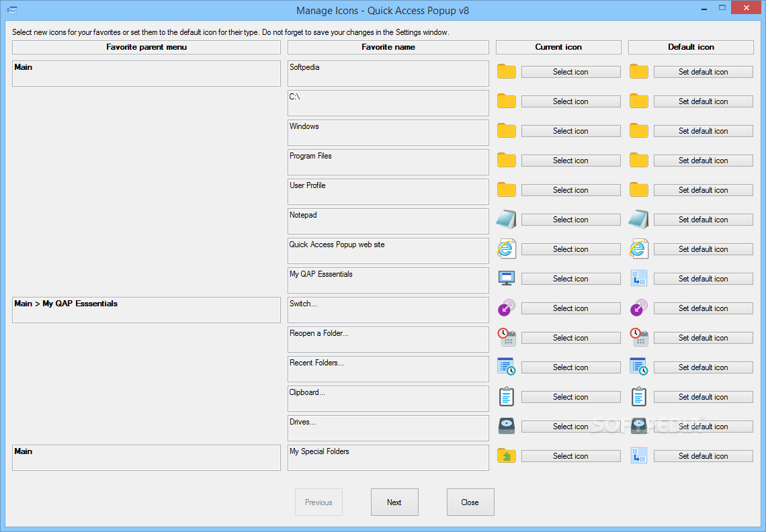Screen dimensions: 766x532
Task: Select icon for Switch... favorite
Action: tap(570, 308)
